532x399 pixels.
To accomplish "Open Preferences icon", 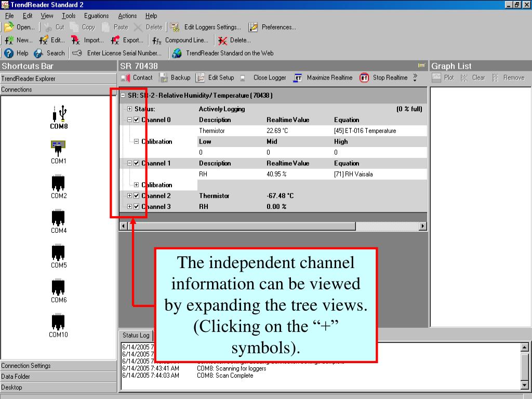I will [x=253, y=27].
